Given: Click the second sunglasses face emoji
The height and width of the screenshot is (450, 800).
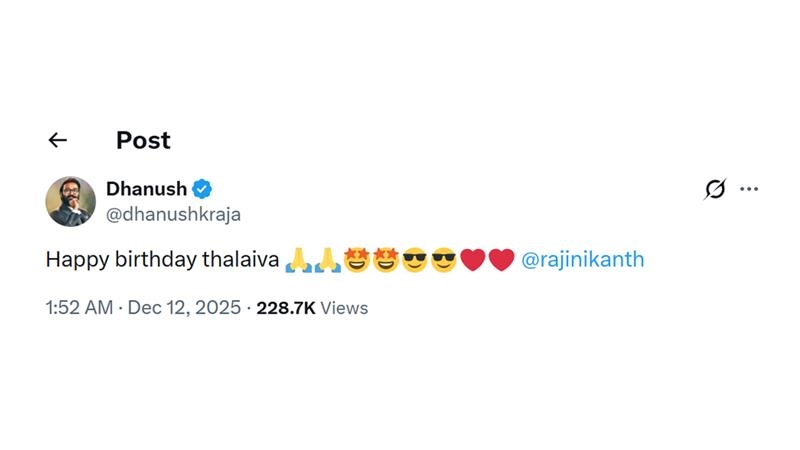Looking at the screenshot, I should coord(443,261).
